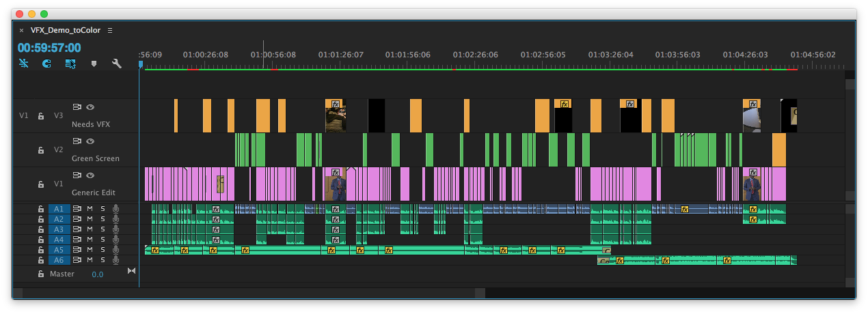
Task: Mute audio track A2
Action: pos(90,219)
